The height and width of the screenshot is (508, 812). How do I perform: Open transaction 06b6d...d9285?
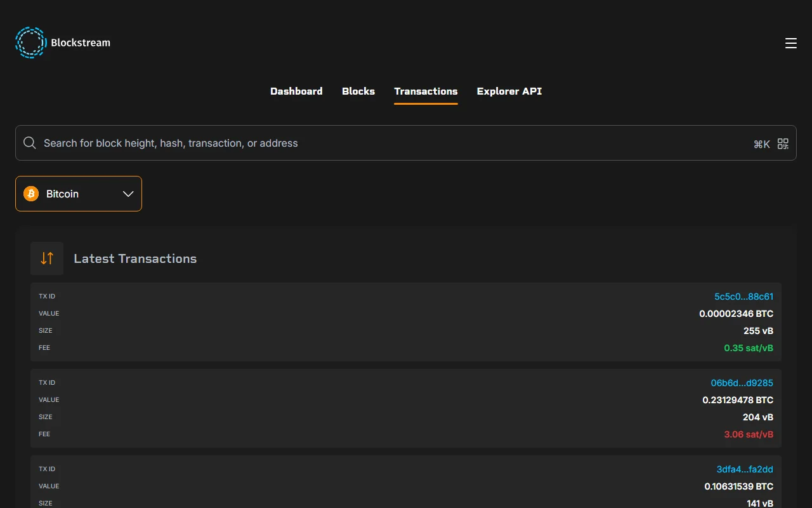click(x=742, y=383)
